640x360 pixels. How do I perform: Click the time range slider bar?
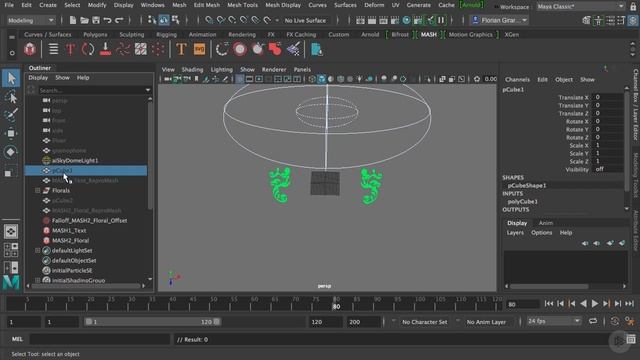[152, 322]
